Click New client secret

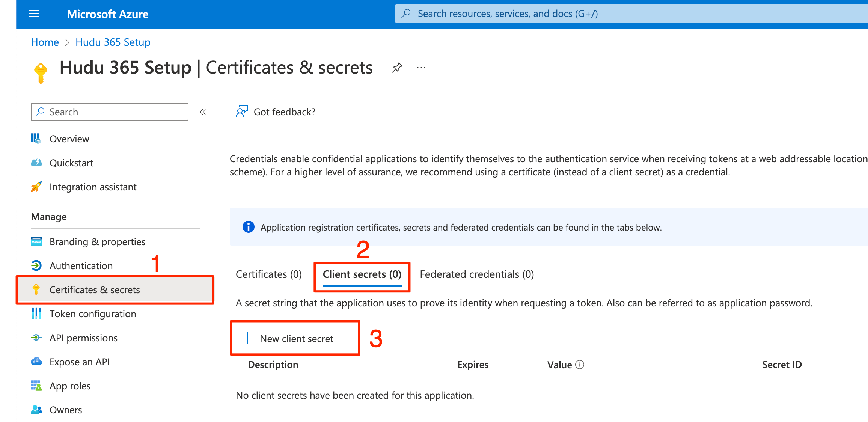pyautogui.click(x=295, y=338)
